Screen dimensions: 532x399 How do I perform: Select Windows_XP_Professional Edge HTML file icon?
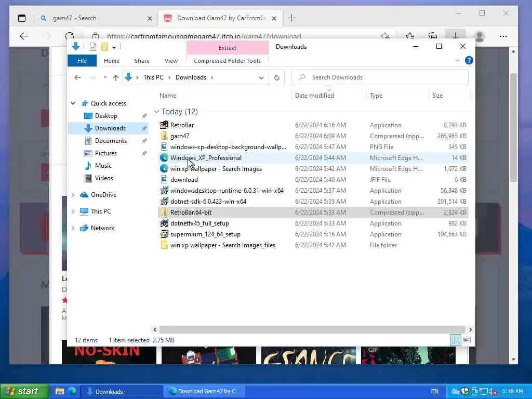[164, 158]
